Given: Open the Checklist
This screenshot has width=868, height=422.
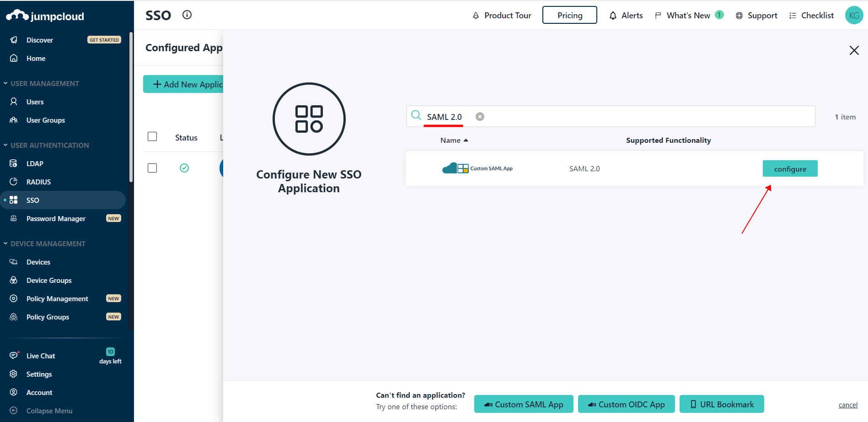Looking at the screenshot, I should [811, 16].
